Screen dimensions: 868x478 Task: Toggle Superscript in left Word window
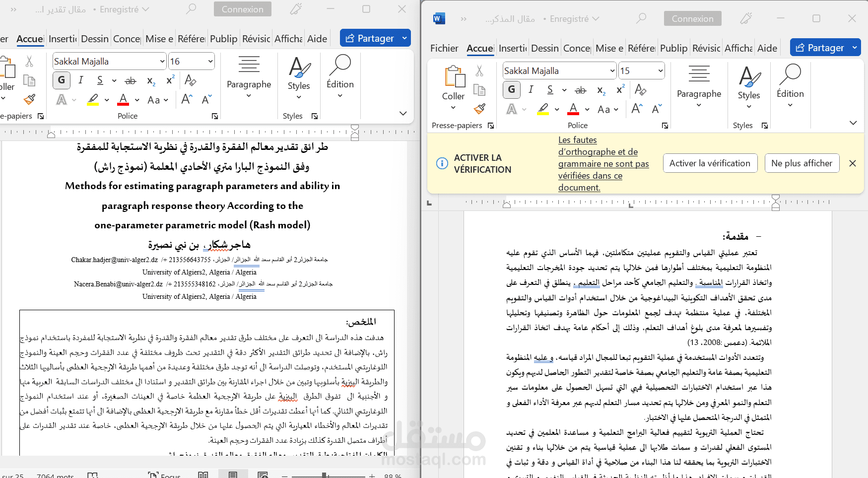point(170,80)
